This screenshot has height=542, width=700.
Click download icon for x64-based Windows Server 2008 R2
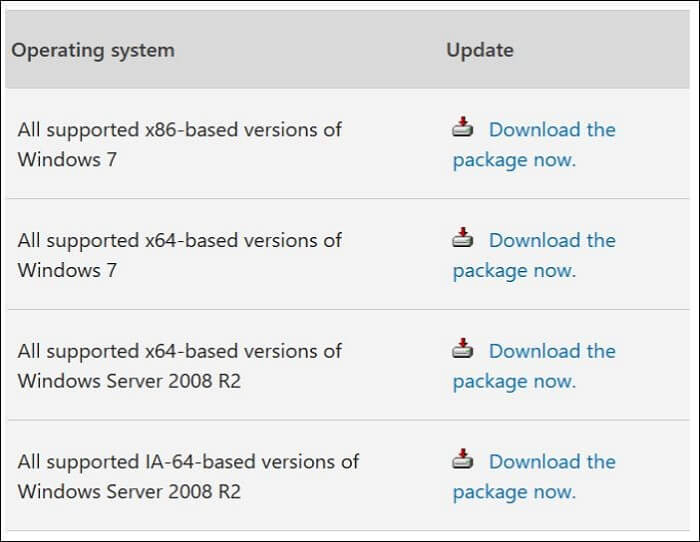(462, 349)
